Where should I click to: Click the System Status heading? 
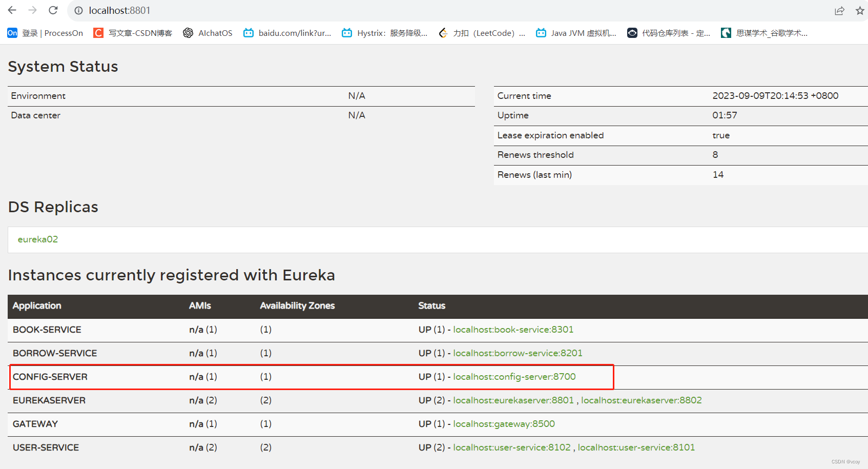[x=63, y=67]
